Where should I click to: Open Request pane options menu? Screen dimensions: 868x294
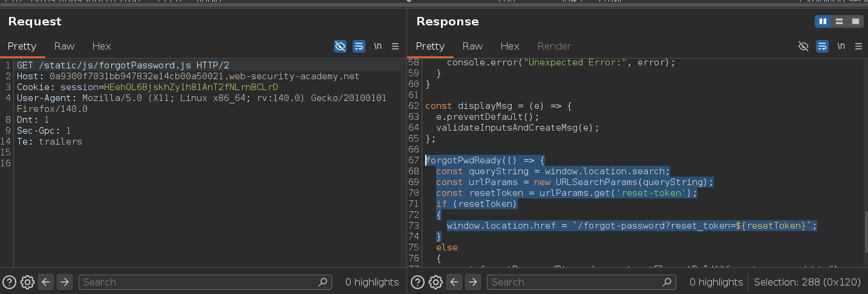pos(395,46)
